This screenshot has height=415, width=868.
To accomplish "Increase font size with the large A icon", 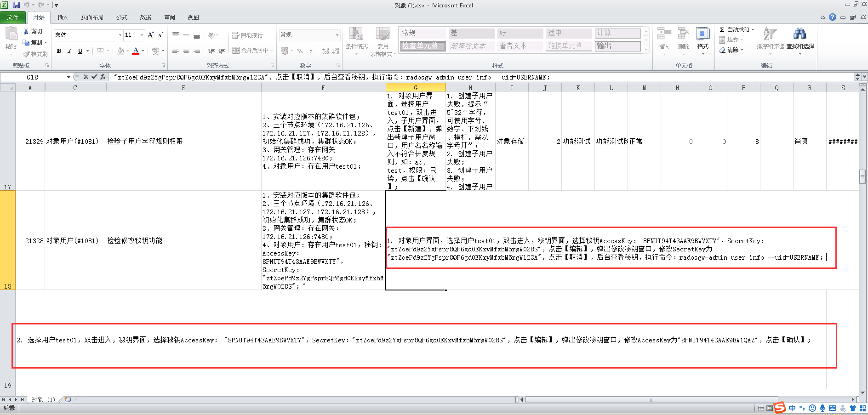I will (x=150, y=35).
